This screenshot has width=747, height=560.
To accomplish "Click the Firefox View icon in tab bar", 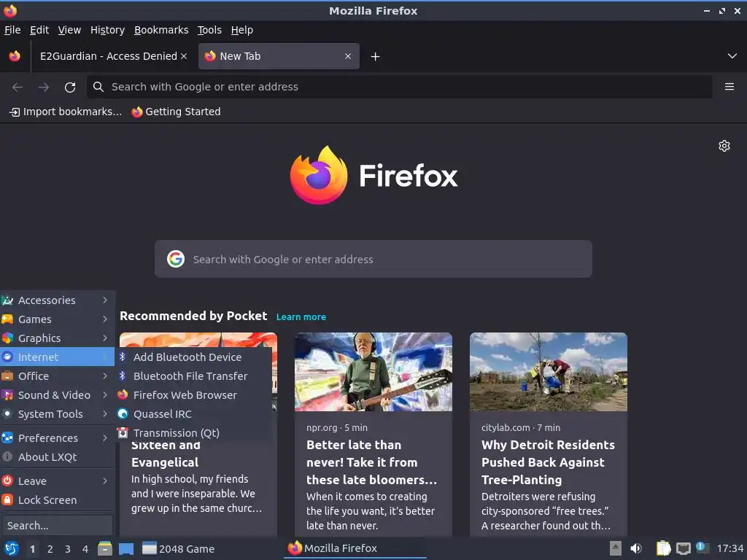I will [x=15, y=56].
